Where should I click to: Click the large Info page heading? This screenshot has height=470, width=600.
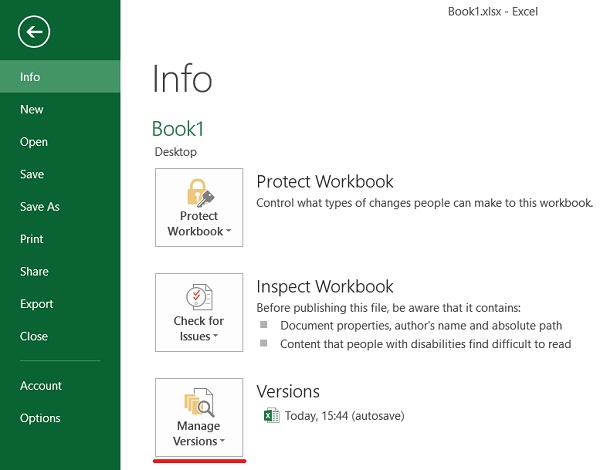click(x=182, y=79)
